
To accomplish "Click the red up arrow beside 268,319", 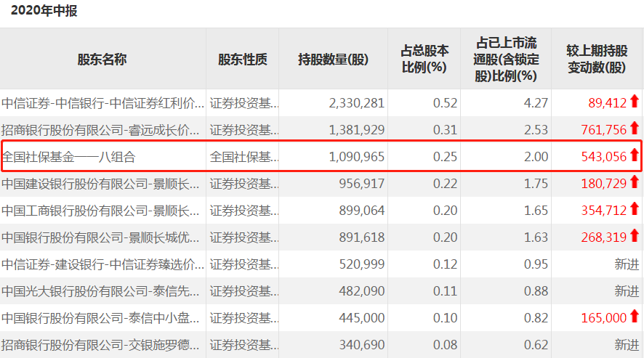I will point(635,236).
